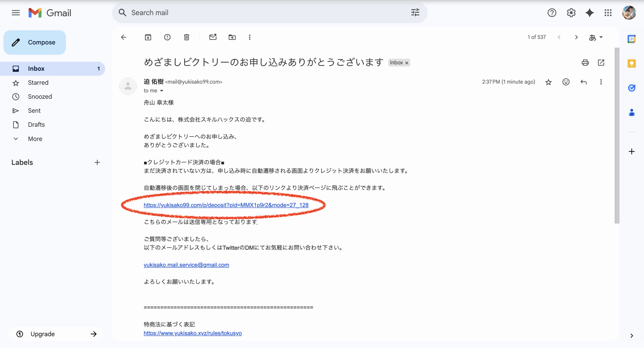This screenshot has width=644, height=348.
Task: Open the Google account avatar
Action: point(629,13)
